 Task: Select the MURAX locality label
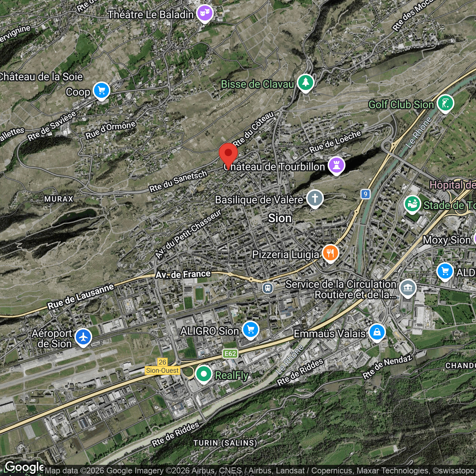coord(59,199)
